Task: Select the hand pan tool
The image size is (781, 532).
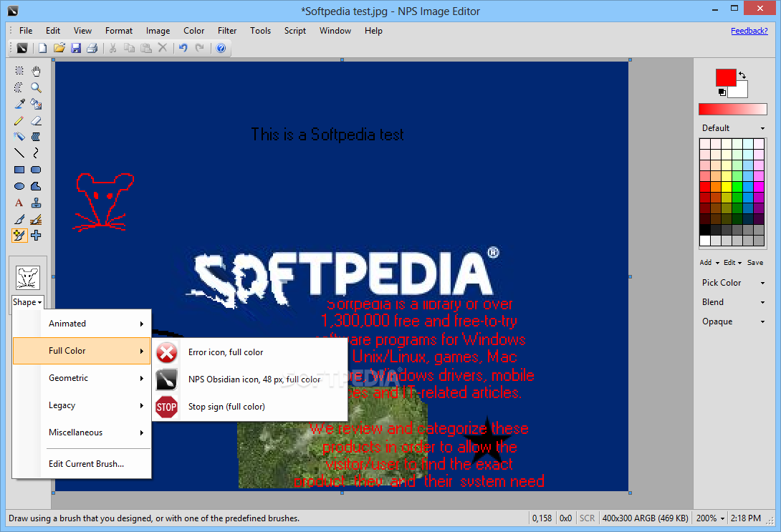Action: (x=36, y=71)
